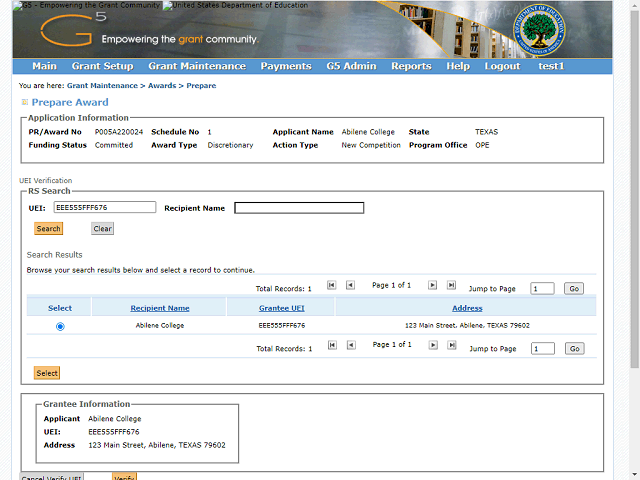640x480 pixels.
Task: Click into the Recipient Name search field
Action: click(x=299, y=208)
